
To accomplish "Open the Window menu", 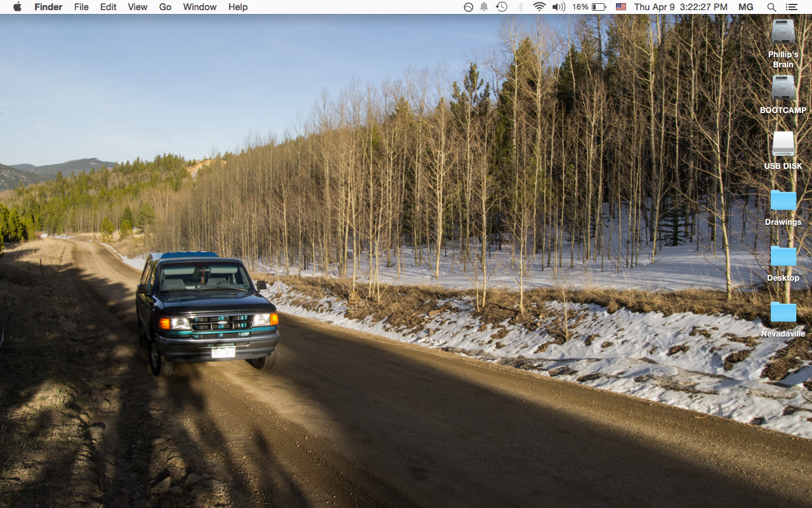I will (200, 7).
